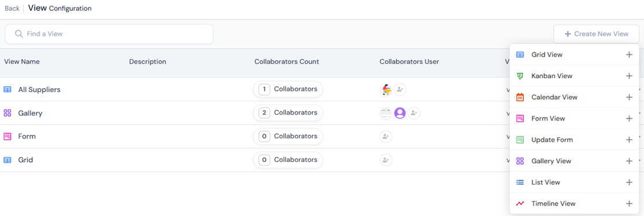Click the 2 Collaborators badge for Gallery
This screenshot has width=644, height=216.
tap(288, 113)
